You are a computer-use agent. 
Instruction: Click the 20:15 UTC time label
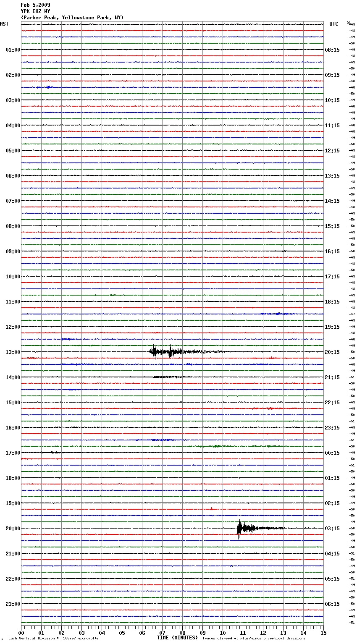pyautogui.click(x=332, y=352)
